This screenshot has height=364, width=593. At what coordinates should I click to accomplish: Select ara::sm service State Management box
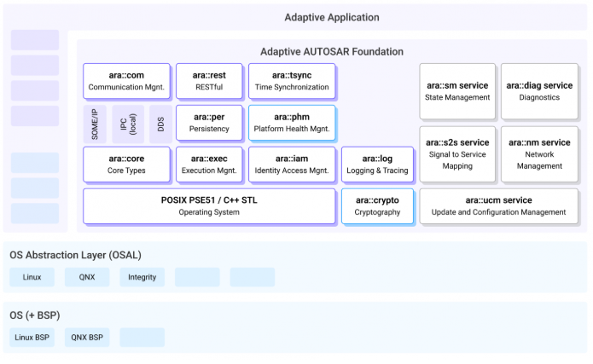[457, 91]
